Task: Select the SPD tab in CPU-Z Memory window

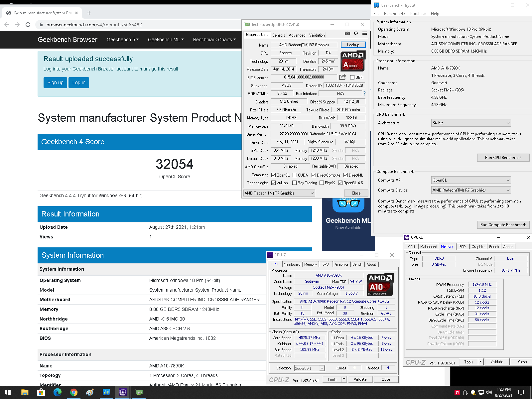Action: 462,247
